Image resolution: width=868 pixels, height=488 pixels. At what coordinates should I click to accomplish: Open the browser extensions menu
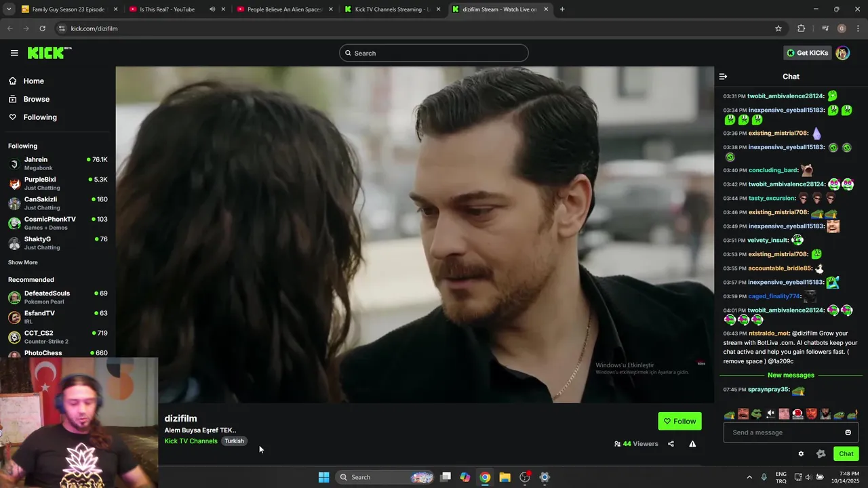point(802,28)
